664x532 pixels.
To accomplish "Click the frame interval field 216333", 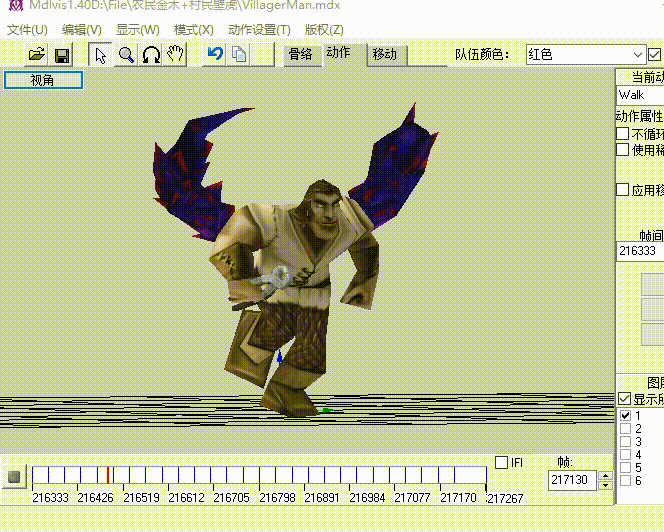I will click(640, 251).
